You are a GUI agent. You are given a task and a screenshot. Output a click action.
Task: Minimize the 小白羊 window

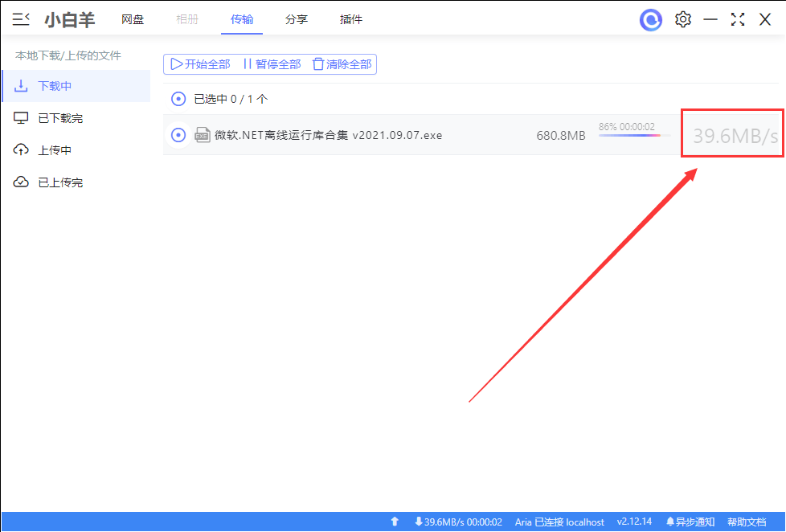click(710, 19)
